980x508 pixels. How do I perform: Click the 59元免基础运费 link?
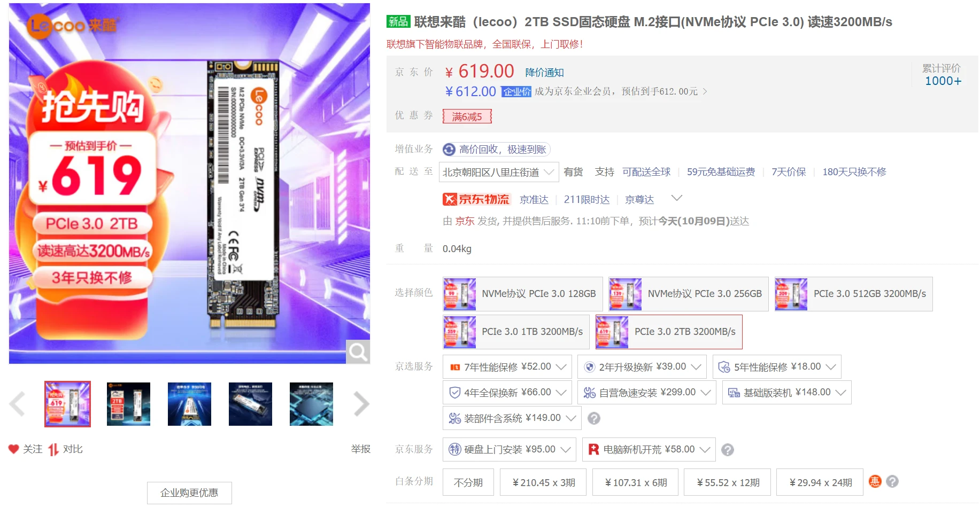pyautogui.click(x=721, y=172)
